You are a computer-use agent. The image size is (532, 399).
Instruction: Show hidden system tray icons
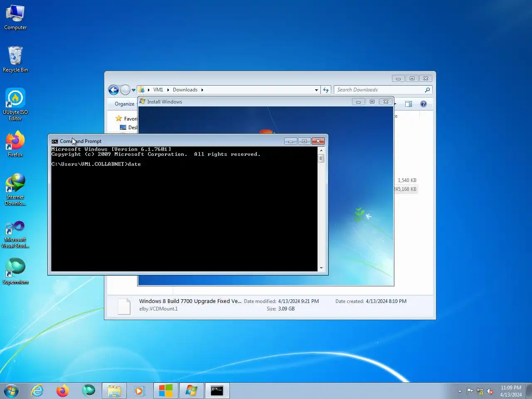click(x=460, y=391)
